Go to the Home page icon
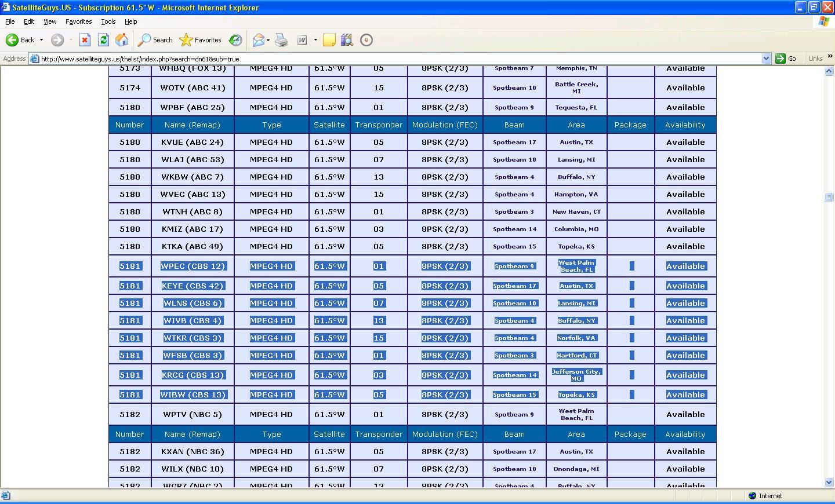This screenshot has height=504, width=835. click(x=122, y=40)
